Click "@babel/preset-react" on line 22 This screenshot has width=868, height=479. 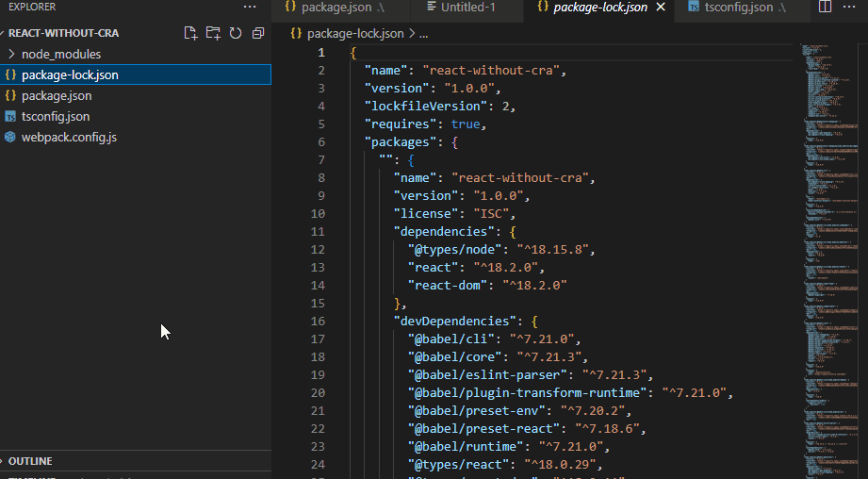click(x=483, y=429)
